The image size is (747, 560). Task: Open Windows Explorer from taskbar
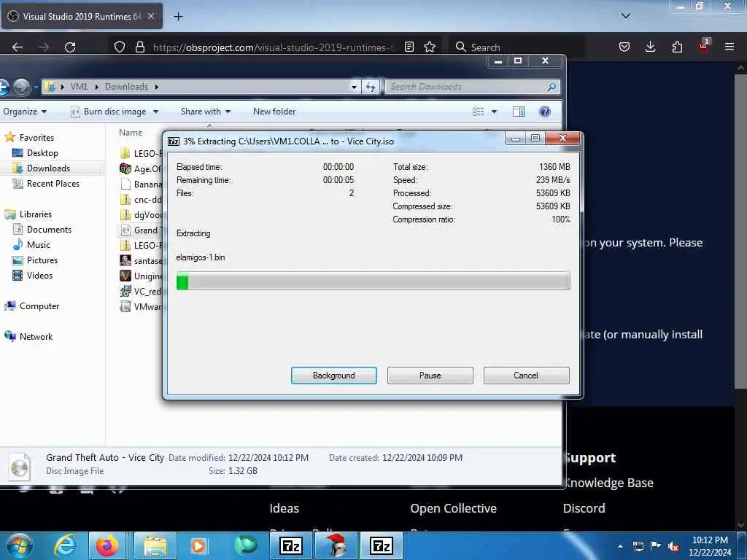click(155, 545)
